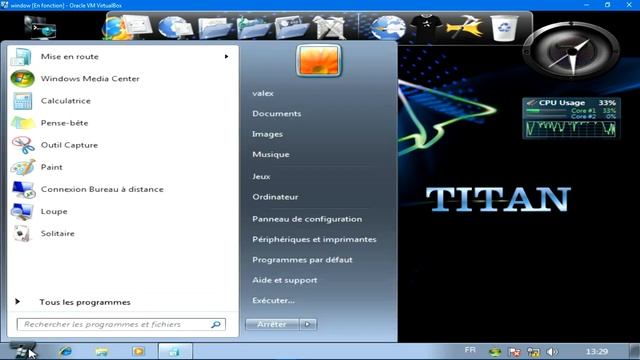Open the volume speaker tray icon
This screenshot has height=360, width=640.
[552, 352]
